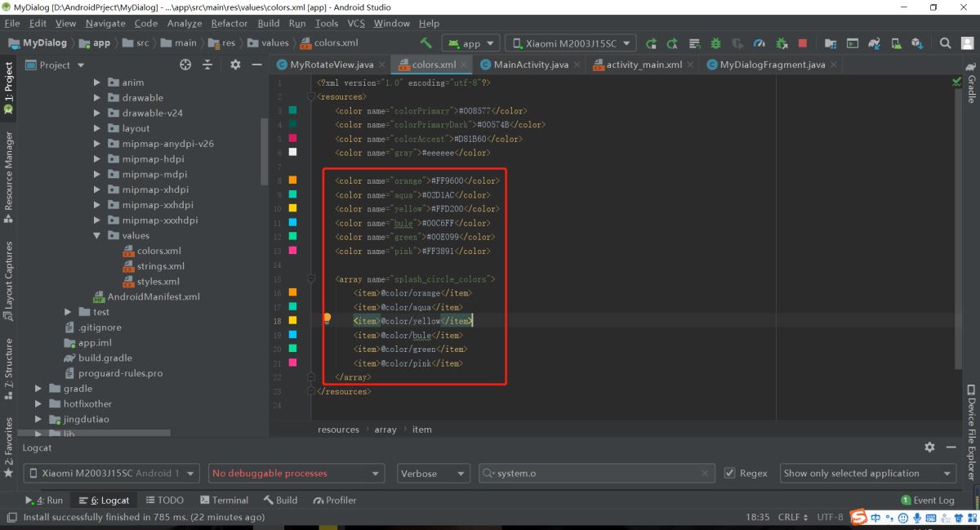
Task: Click the Make Project hammer icon
Action: point(426,43)
